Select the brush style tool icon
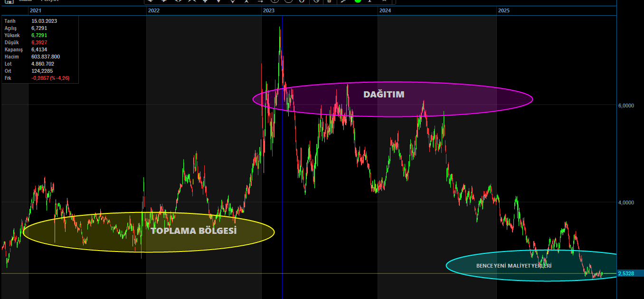 (343, 1)
